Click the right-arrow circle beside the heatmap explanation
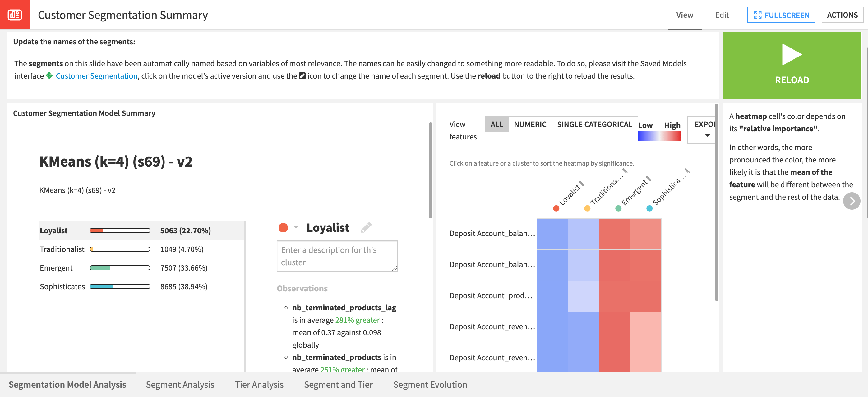This screenshot has width=868, height=397. (x=852, y=201)
